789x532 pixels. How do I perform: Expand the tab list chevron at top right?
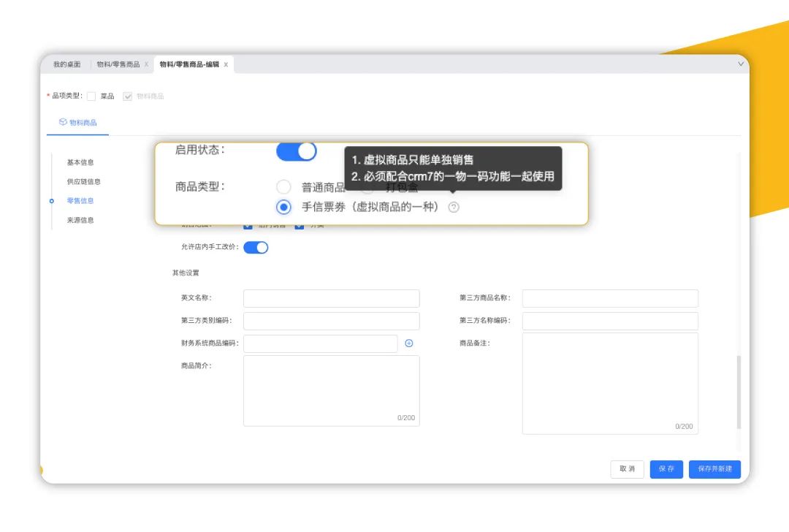741,64
